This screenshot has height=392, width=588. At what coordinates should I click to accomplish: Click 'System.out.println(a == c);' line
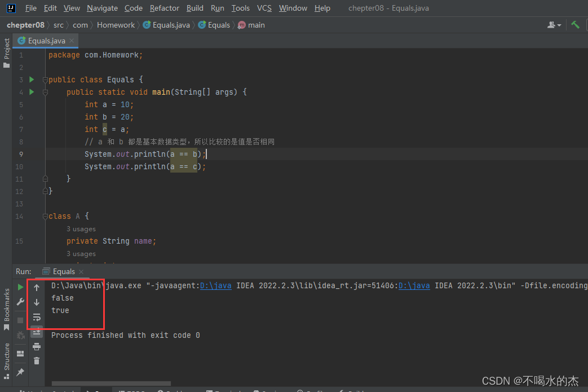145,166
